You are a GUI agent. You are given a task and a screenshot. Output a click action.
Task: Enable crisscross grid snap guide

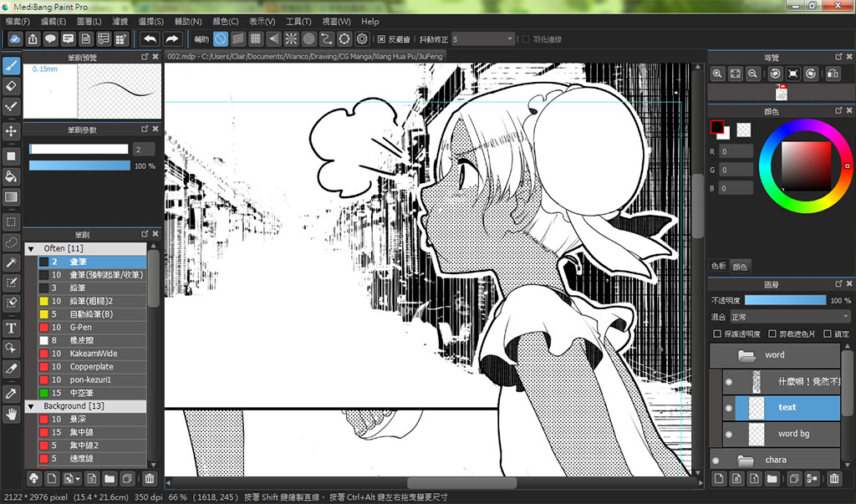[256, 38]
